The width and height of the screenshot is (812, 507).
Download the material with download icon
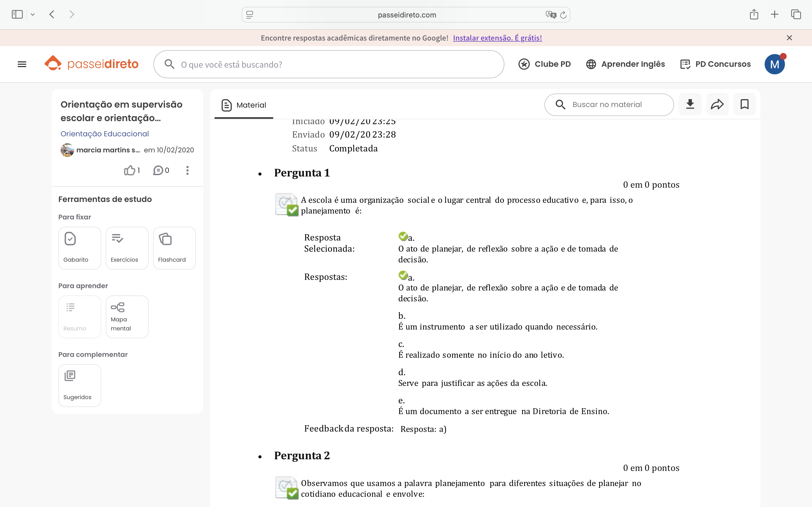tap(690, 104)
